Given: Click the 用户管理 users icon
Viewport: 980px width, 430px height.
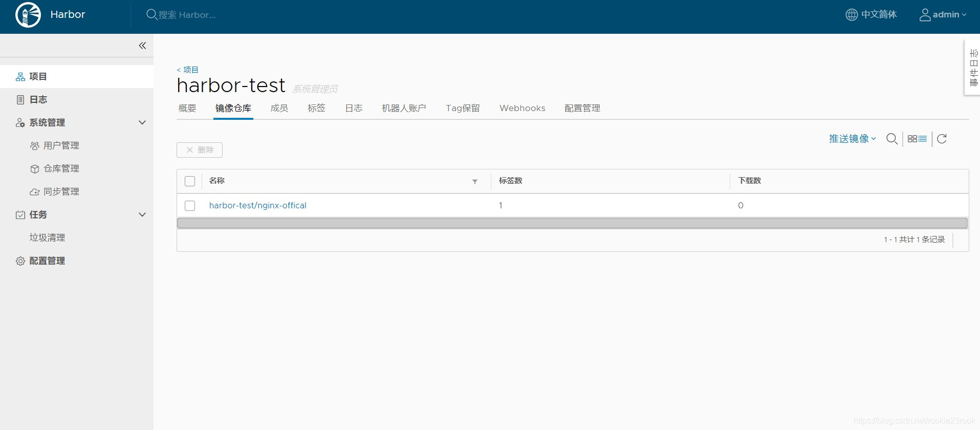Looking at the screenshot, I should click(x=35, y=146).
